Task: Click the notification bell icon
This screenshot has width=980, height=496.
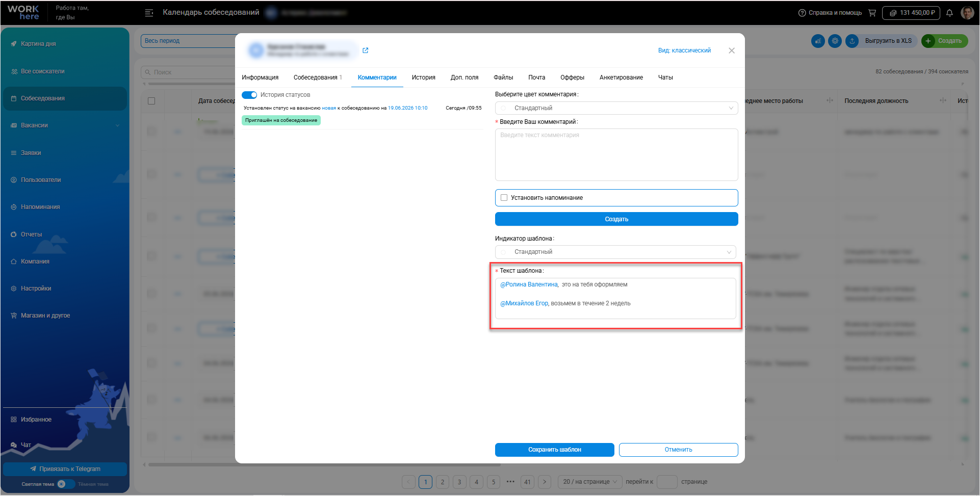Action: (x=949, y=13)
